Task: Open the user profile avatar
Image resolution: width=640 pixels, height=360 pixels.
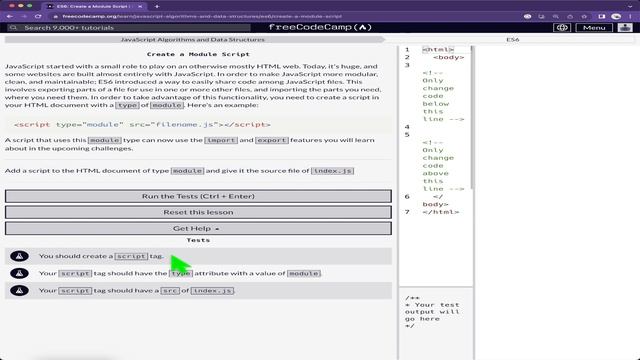Action: tap(625, 27)
